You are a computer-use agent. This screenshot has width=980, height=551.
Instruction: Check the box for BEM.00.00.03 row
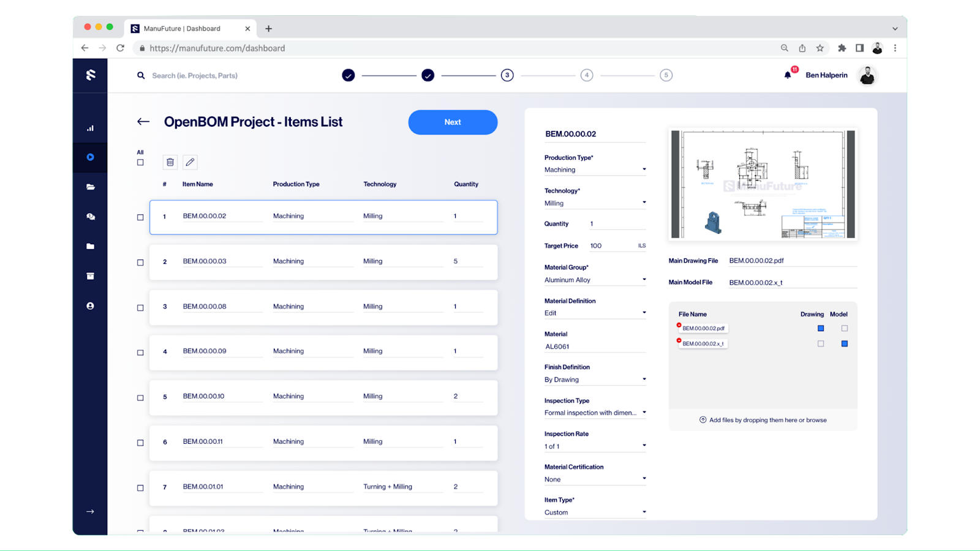coord(140,263)
